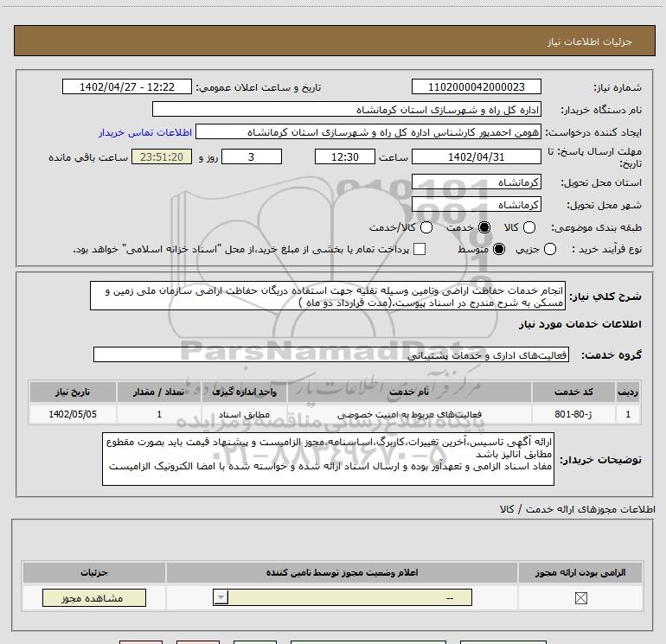The height and width of the screenshot is (644, 666).
Task: Click service code cell ژ-80-801
Action: point(573,414)
